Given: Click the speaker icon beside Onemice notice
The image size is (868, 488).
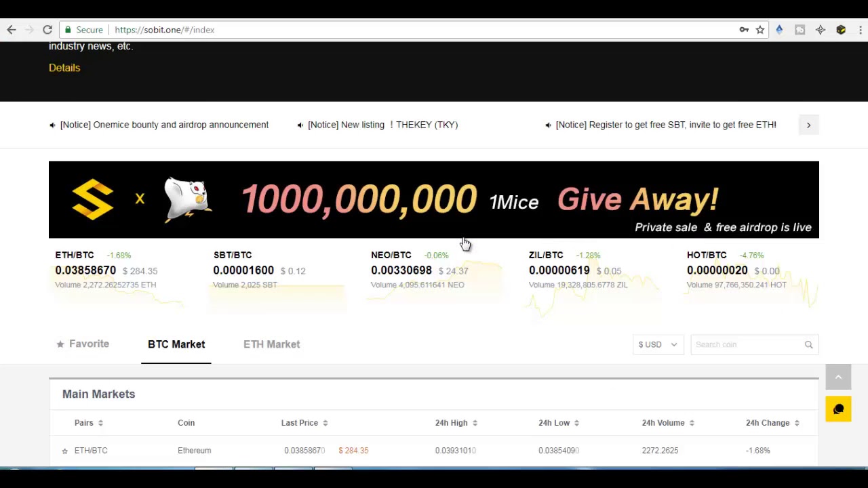Looking at the screenshot, I should pos(52,125).
